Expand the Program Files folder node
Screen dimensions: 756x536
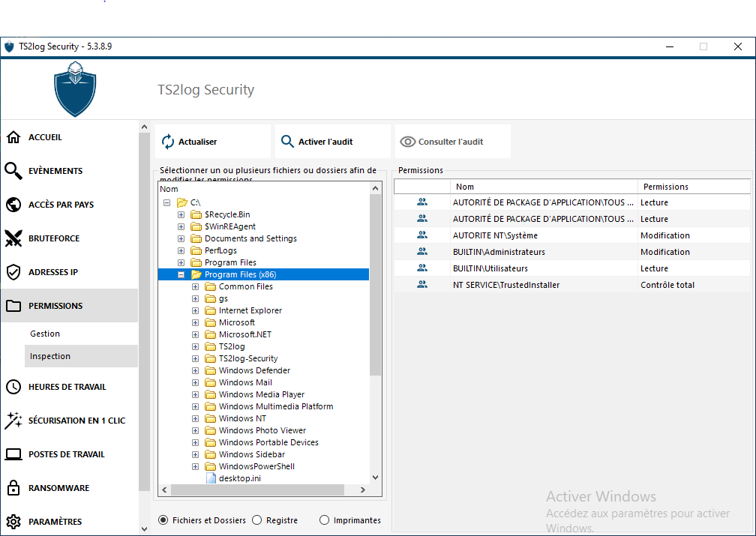181,262
